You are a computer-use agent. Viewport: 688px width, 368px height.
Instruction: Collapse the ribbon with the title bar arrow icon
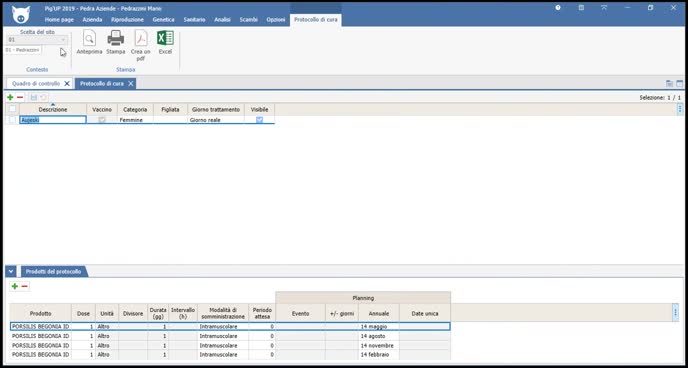click(604, 8)
